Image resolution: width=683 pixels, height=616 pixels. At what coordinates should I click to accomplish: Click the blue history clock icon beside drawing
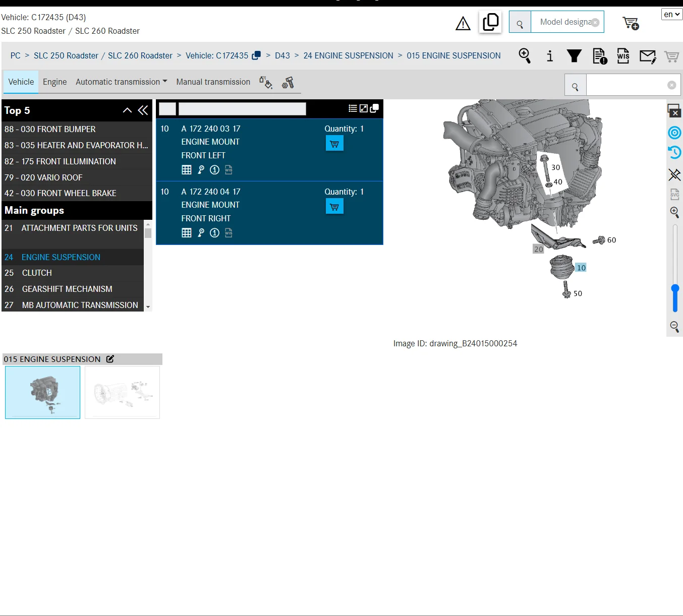(674, 152)
